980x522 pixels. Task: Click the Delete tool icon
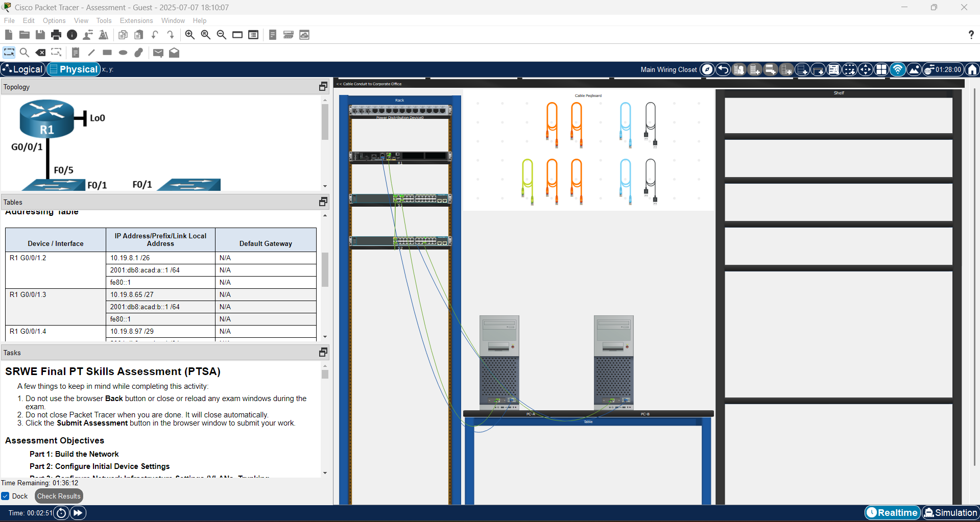(40, 53)
